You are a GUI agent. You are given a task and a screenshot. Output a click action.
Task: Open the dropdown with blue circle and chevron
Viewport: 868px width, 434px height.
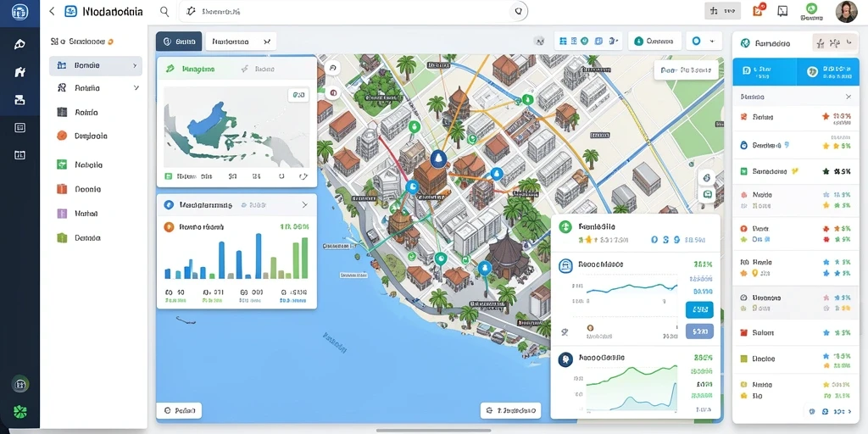click(x=704, y=41)
